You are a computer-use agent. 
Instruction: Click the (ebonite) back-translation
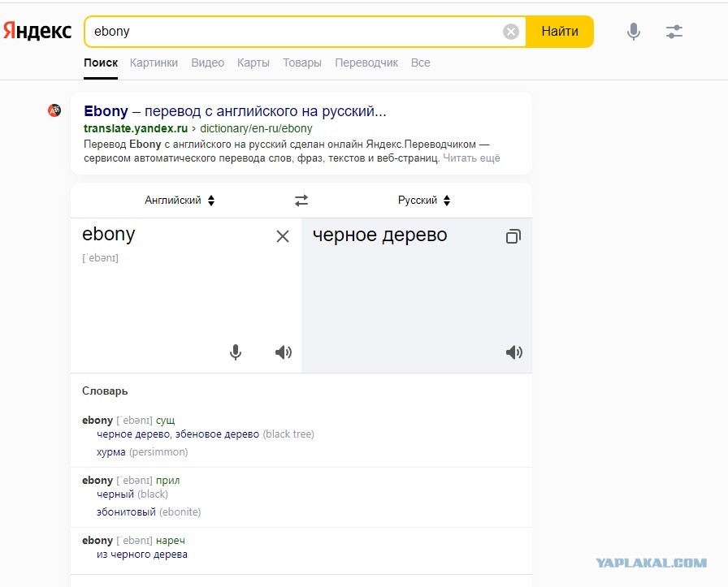coord(180,512)
